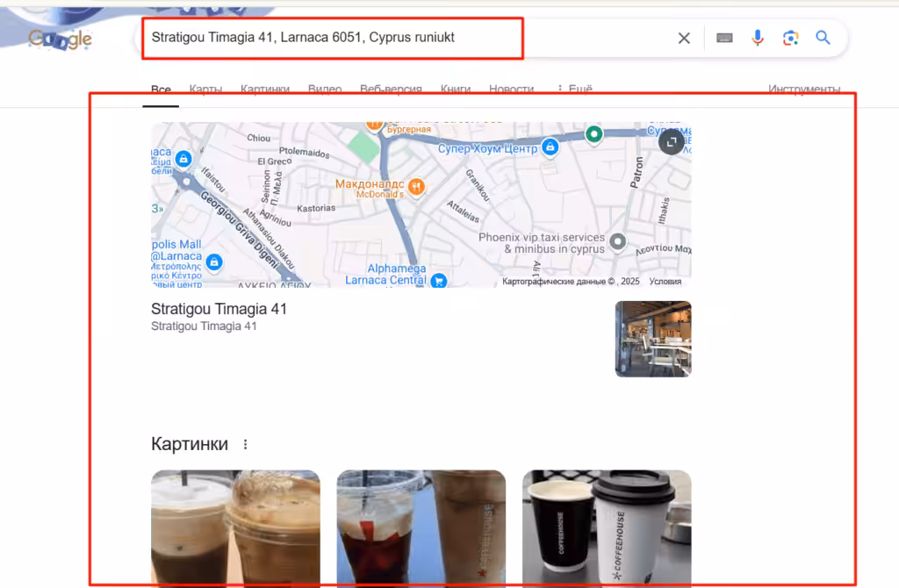Image resolution: width=899 pixels, height=588 pixels.
Task: Select the Phoenix vip taxi services marker
Action: [617, 242]
